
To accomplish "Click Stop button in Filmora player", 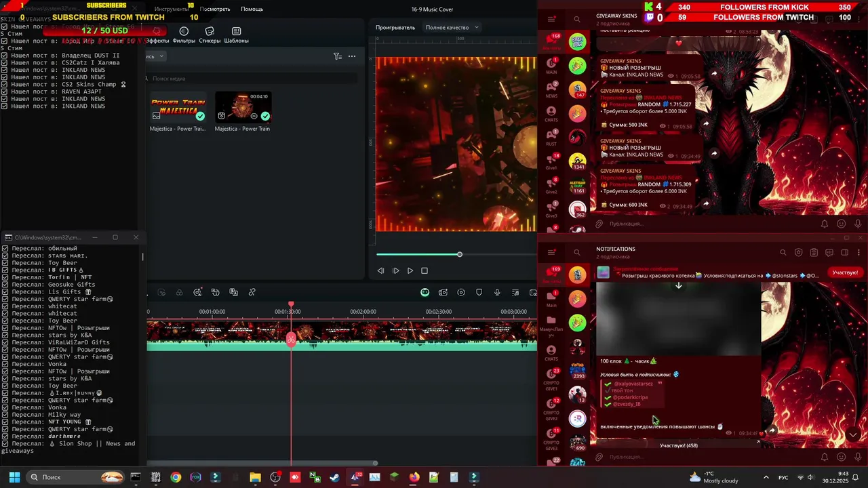I will [x=425, y=270].
